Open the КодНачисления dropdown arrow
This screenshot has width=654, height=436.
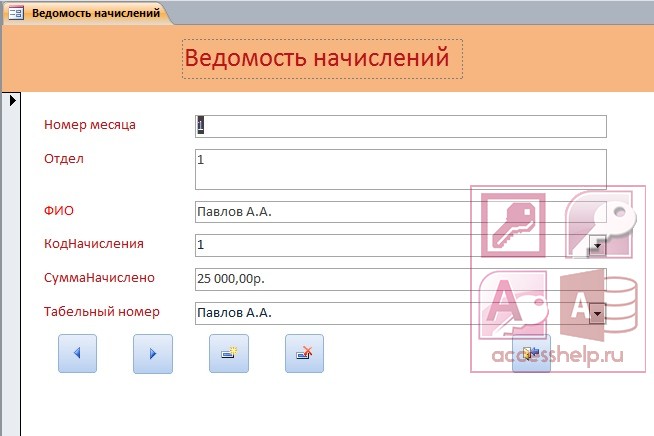click(x=597, y=246)
